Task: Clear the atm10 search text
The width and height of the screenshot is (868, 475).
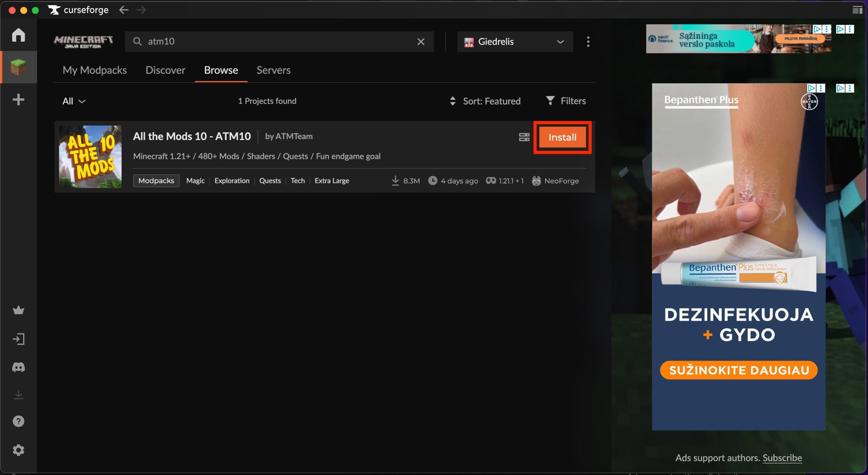Action: [x=421, y=41]
